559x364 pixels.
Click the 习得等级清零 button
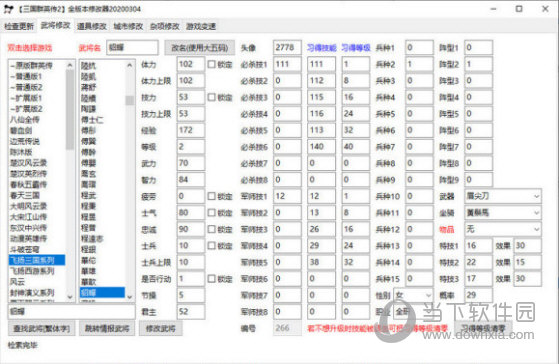pyautogui.click(x=483, y=328)
